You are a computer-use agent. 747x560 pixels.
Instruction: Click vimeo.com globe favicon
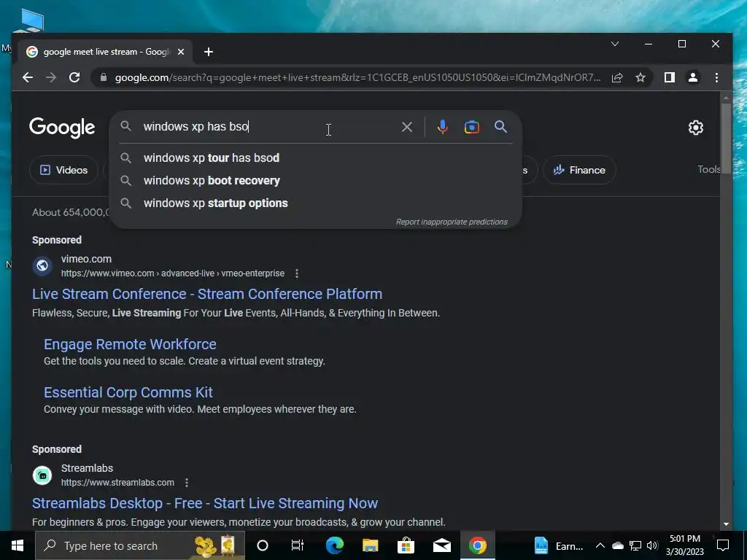coord(42,265)
